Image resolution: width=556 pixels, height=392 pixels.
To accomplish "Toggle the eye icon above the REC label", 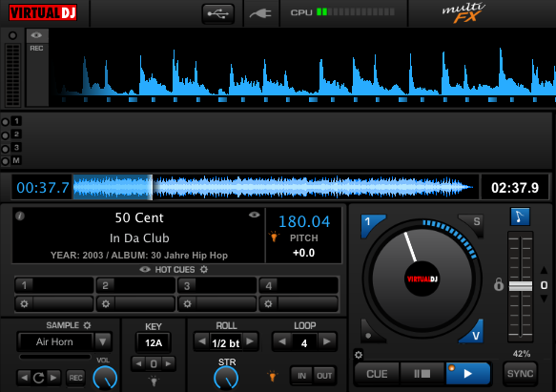I will [36, 35].
